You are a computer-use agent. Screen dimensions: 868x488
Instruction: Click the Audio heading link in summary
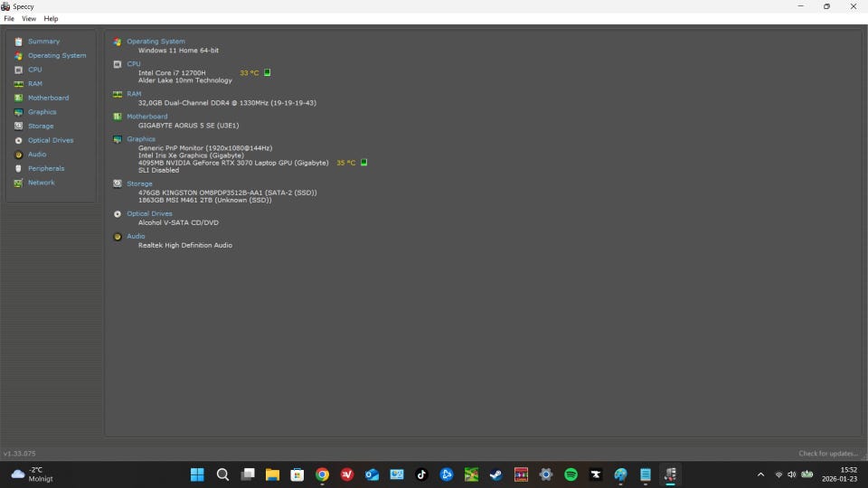tap(136, 236)
